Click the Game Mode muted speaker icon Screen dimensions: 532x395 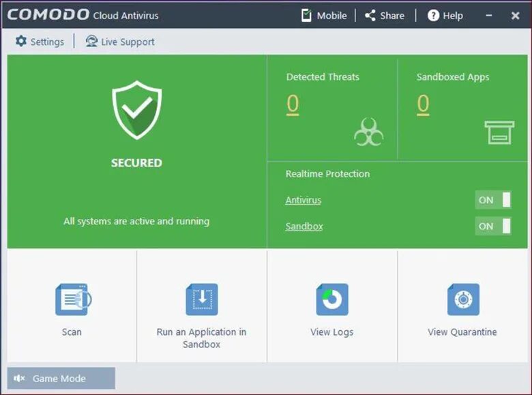coord(19,378)
